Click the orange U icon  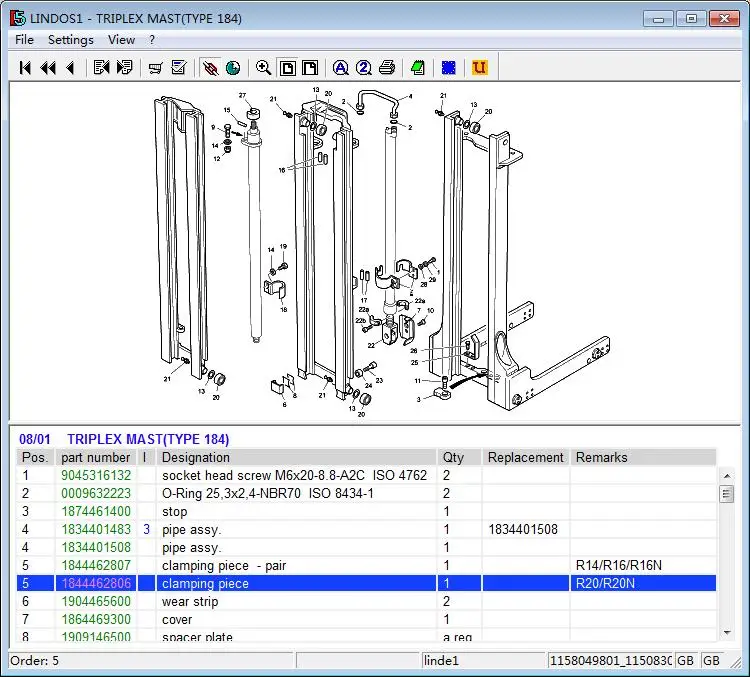pos(479,68)
